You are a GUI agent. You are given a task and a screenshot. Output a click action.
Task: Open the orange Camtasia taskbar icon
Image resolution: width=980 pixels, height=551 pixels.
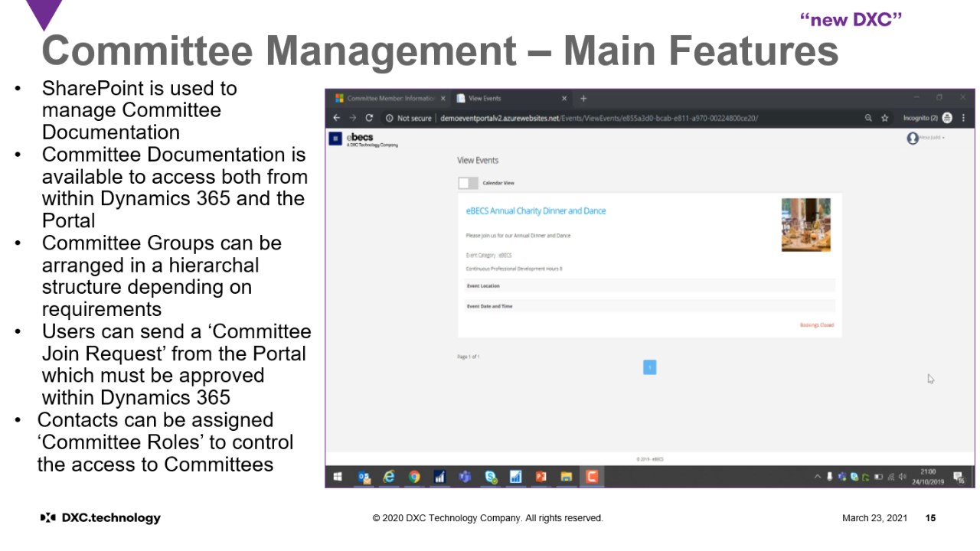pyautogui.click(x=591, y=477)
